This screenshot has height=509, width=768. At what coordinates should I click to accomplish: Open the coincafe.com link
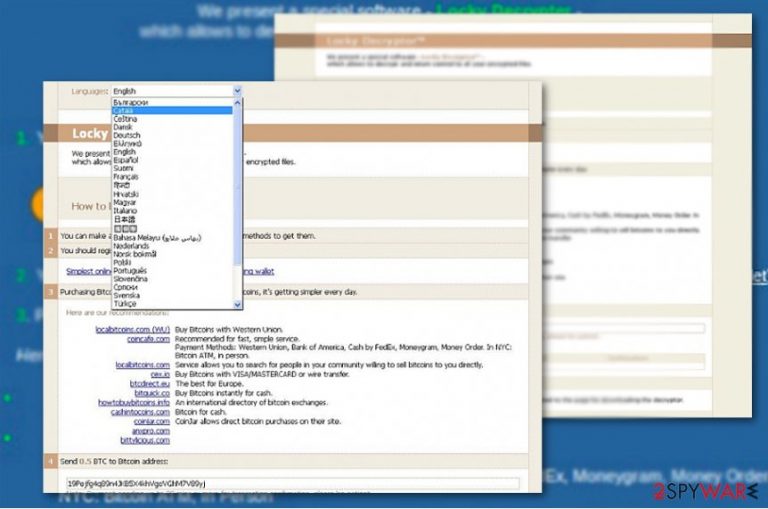pyautogui.click(x=148, y=339)
